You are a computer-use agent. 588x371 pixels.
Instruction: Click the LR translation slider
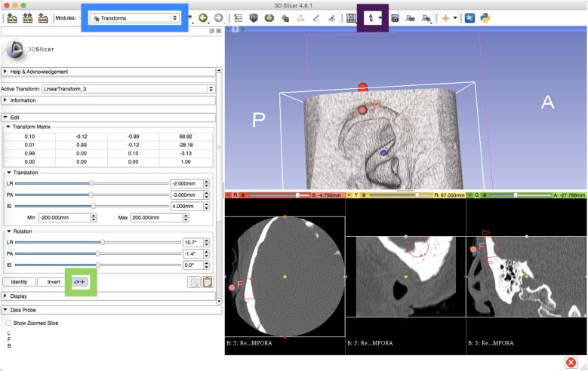(91, 183)
